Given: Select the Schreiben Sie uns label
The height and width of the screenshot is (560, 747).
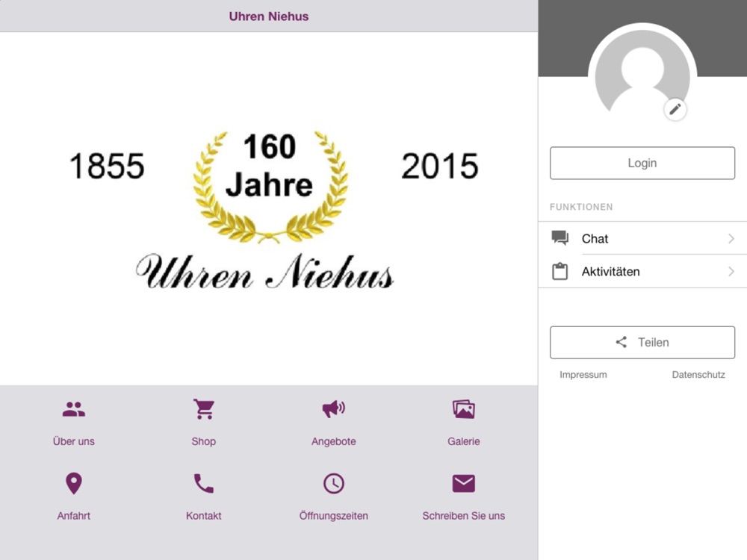Looking at the screenshot, I should point(464,516).
